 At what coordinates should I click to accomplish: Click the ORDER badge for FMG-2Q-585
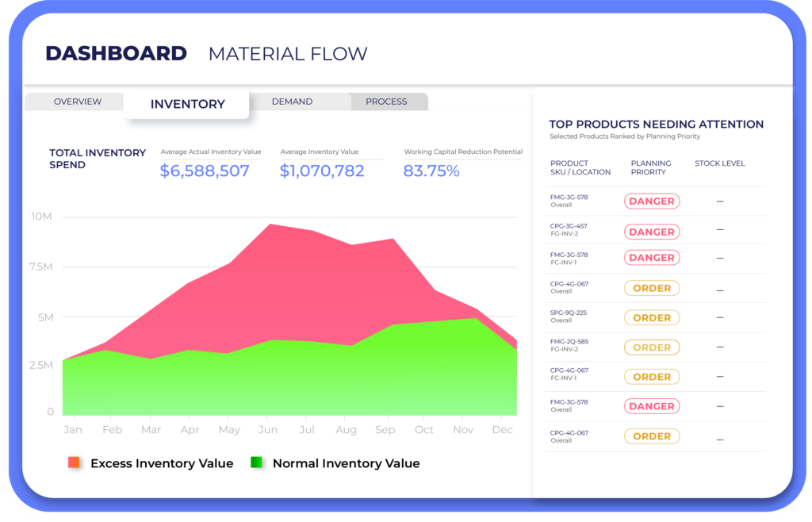(652, 347)
